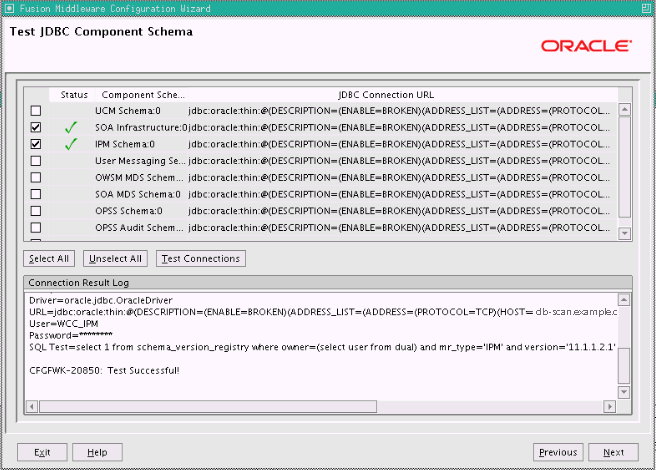Click the Status column header
Screen dimensions: 656x470
(x=72, y=95)
